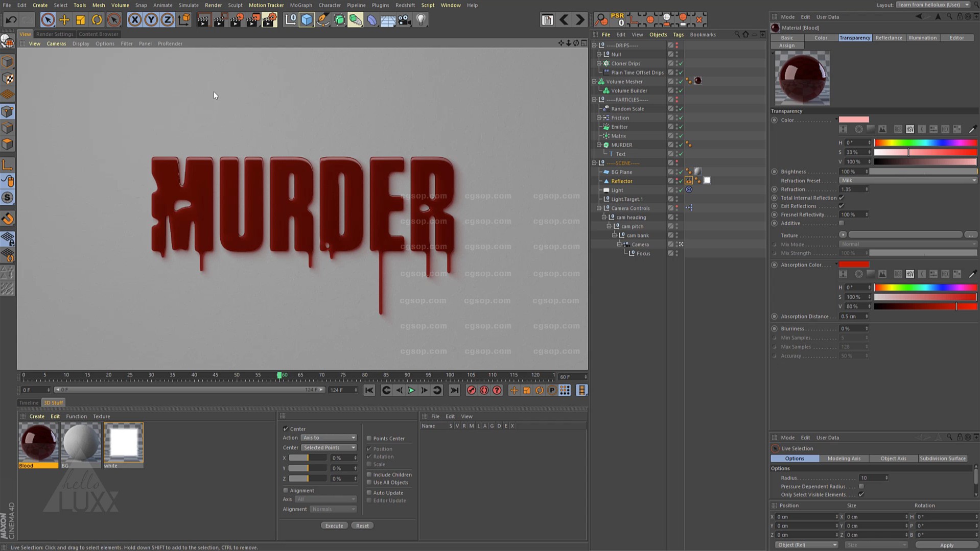Select the Blood material thumbnail
Image resolution: width=980 pixels, height=551 pixels.
(39, 443)
